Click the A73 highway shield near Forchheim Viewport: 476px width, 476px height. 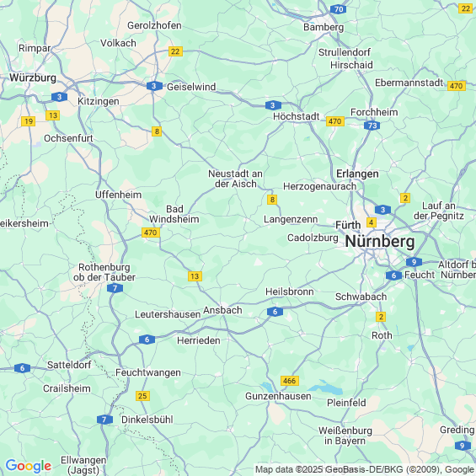coord(372,126)
